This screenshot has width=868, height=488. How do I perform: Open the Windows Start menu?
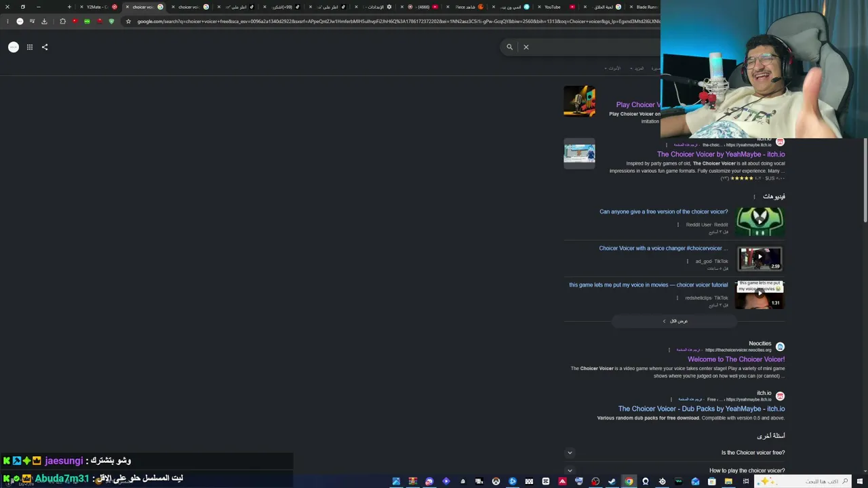(x=861, y=482)
